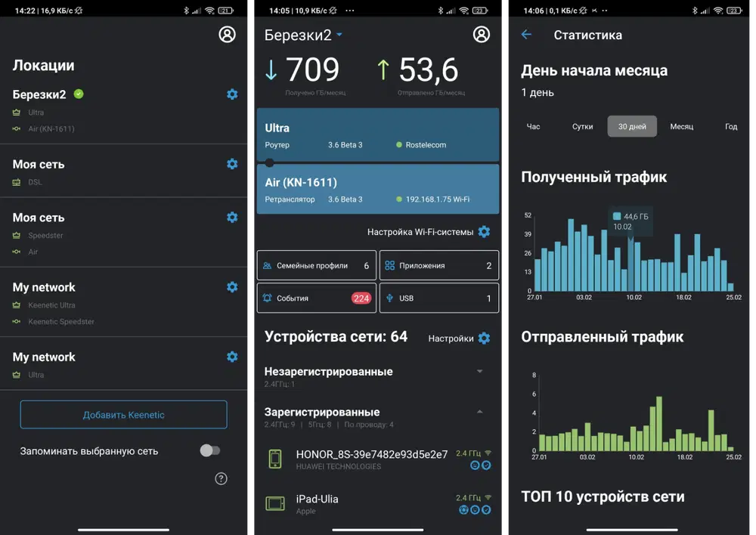Tap the USB icon in USB tile
Viewport: 756px width, 535px height.
pos(389,298)
